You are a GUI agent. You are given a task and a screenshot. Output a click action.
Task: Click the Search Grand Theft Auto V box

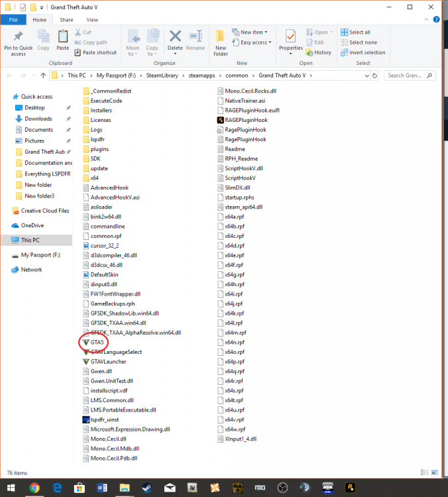[410, 76]
